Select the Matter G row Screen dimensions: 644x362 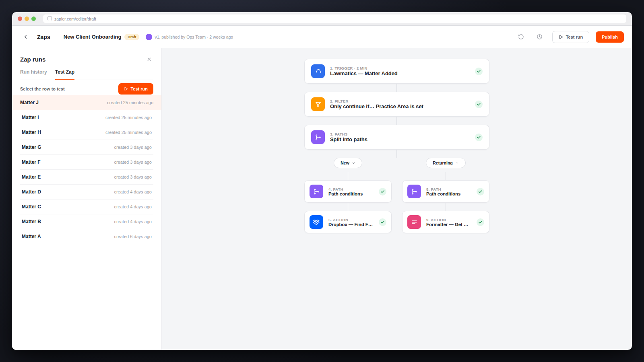87,147
